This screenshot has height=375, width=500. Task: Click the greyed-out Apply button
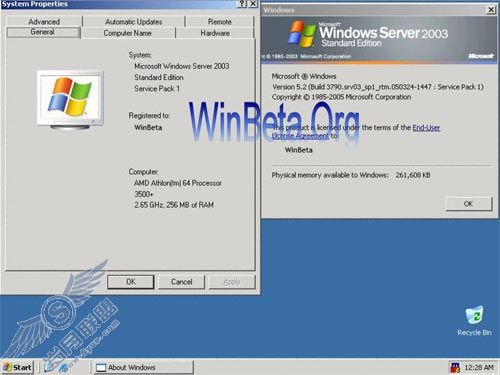click(232, 282)
